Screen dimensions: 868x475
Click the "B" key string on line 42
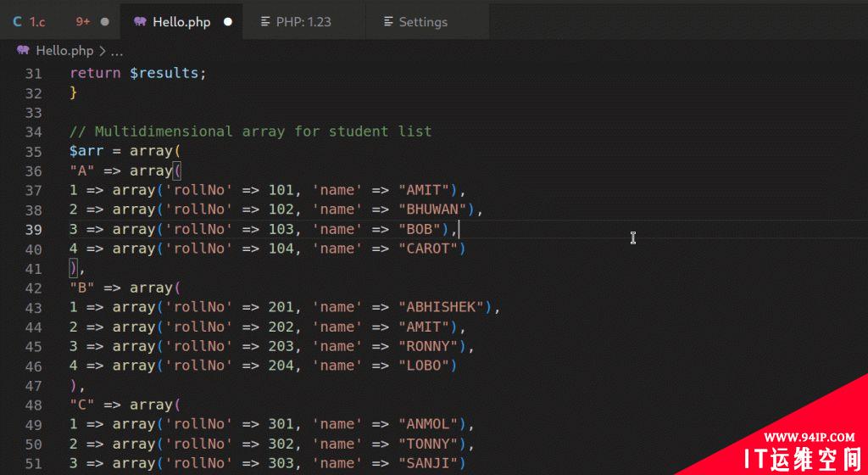tap(82, 288)
